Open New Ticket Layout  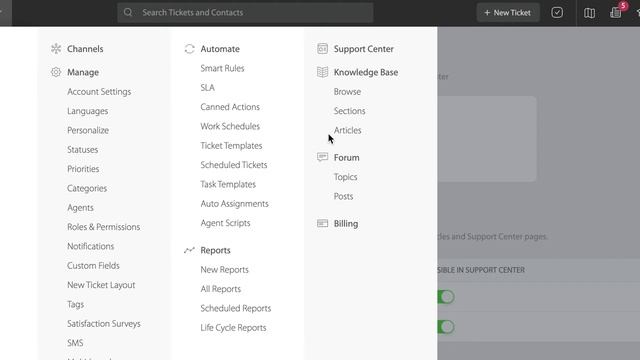[x=101, y=285]
